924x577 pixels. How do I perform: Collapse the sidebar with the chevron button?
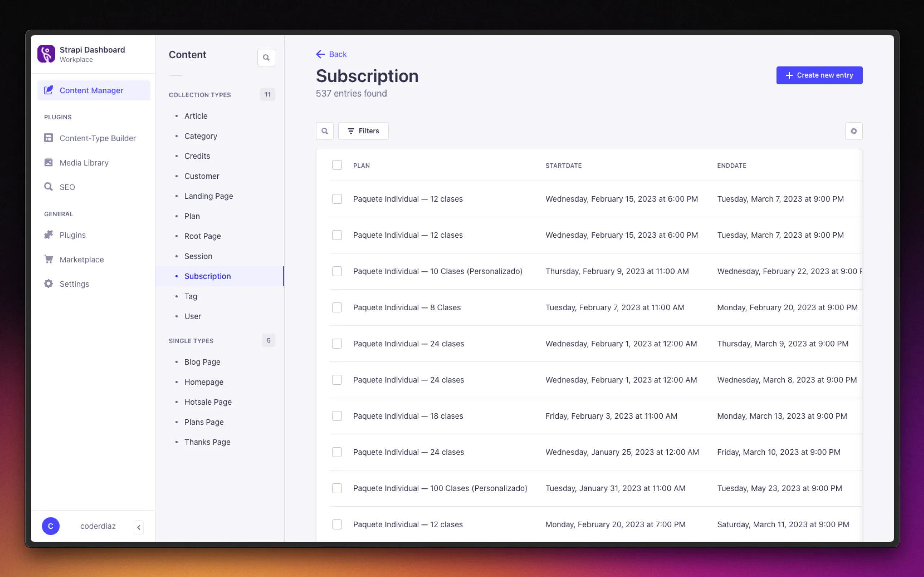click(x=138, y=527)
